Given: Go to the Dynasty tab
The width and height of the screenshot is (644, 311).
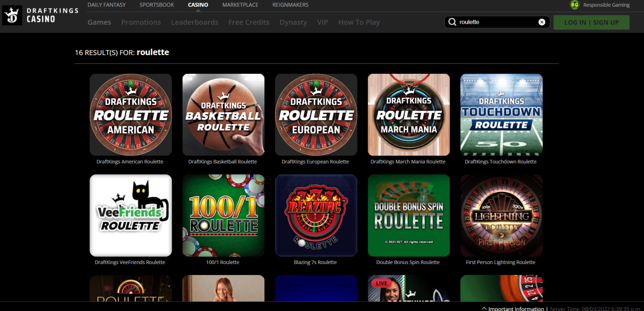Looking at the screenshot, I should point(293,22).
